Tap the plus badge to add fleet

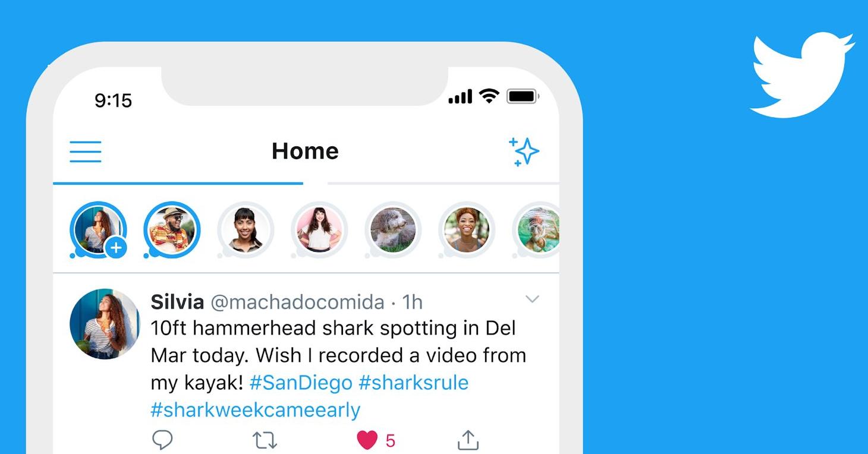(116, 248)
